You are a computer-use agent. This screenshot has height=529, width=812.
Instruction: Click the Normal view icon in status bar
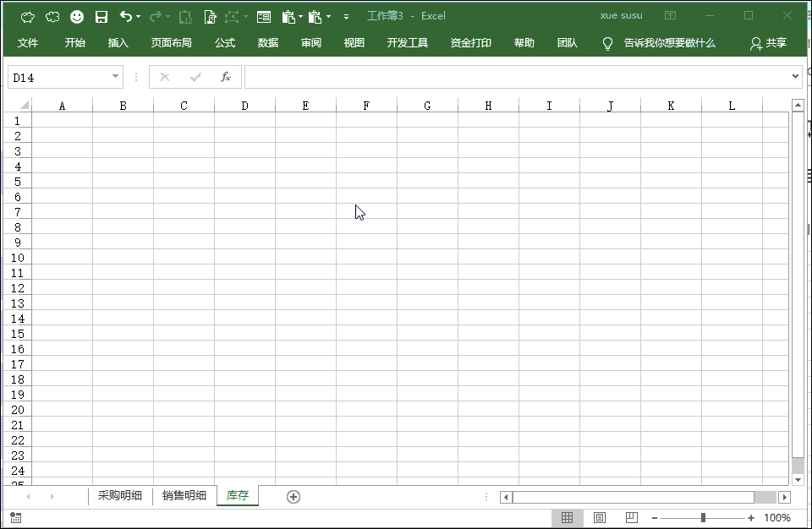[x=568, y=518]
